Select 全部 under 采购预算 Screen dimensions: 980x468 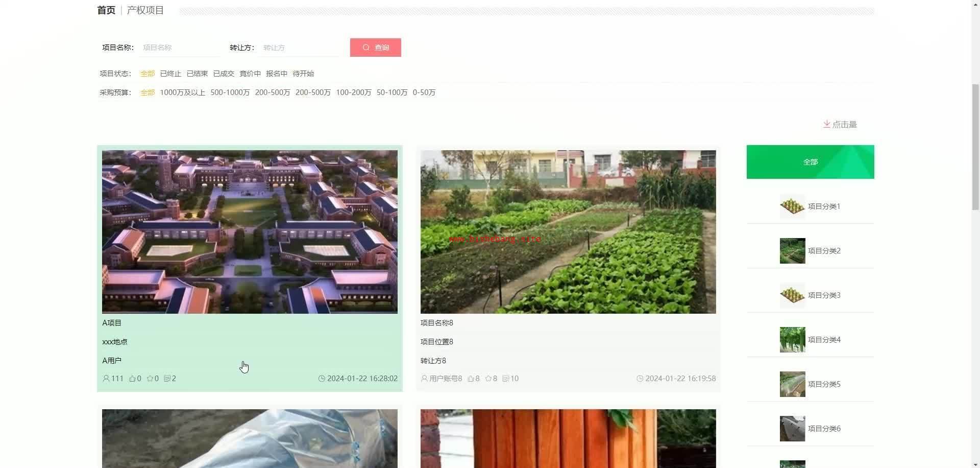pos(148,92)
